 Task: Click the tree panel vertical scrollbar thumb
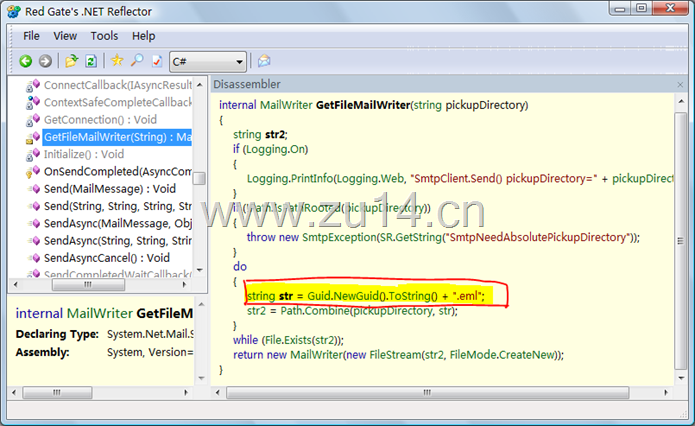(x=199, y=178)
